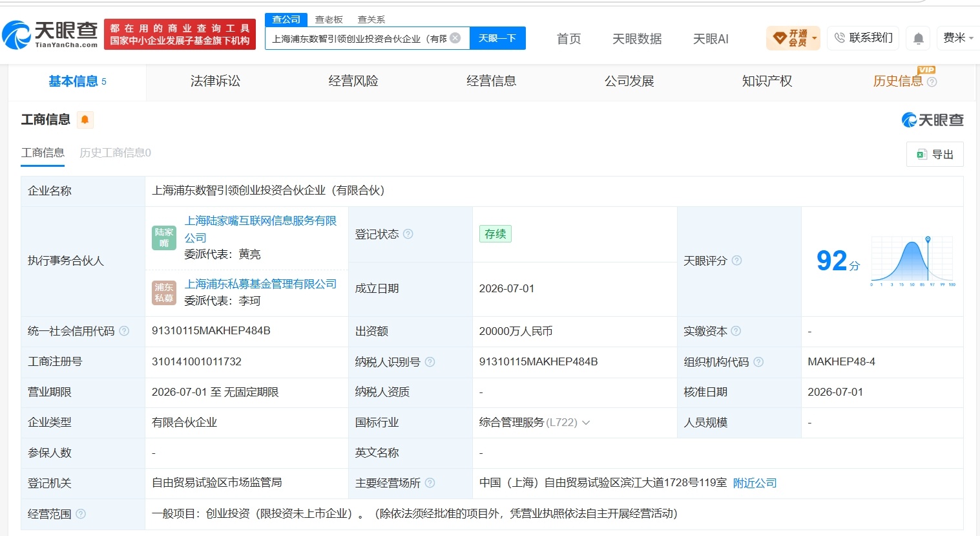Click the 导出 export button
The image size is (980, 536).
point(935,154)
